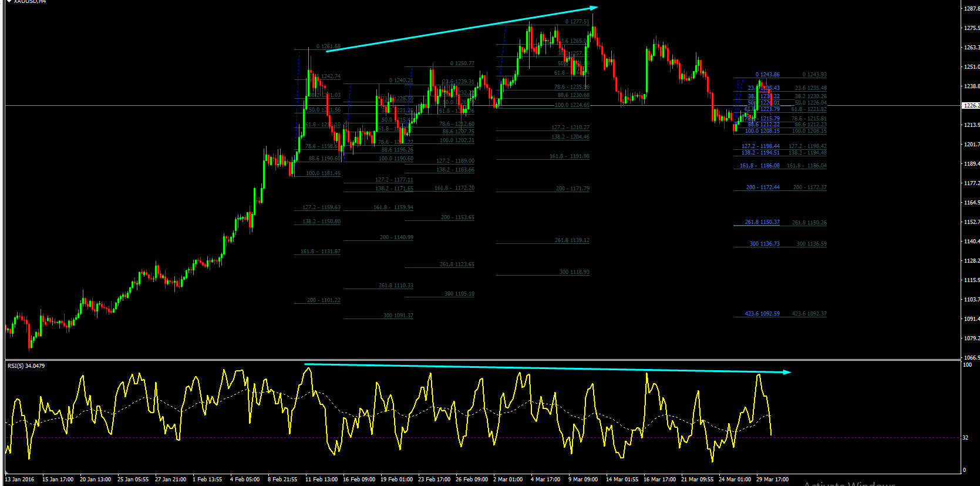Click the gray 200 - 1172.37 level

(x=810, y=187)
